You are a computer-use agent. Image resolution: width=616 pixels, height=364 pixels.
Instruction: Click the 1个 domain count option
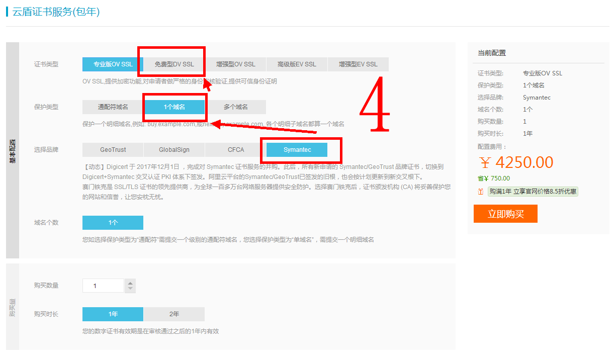click(x=113, y=223)
